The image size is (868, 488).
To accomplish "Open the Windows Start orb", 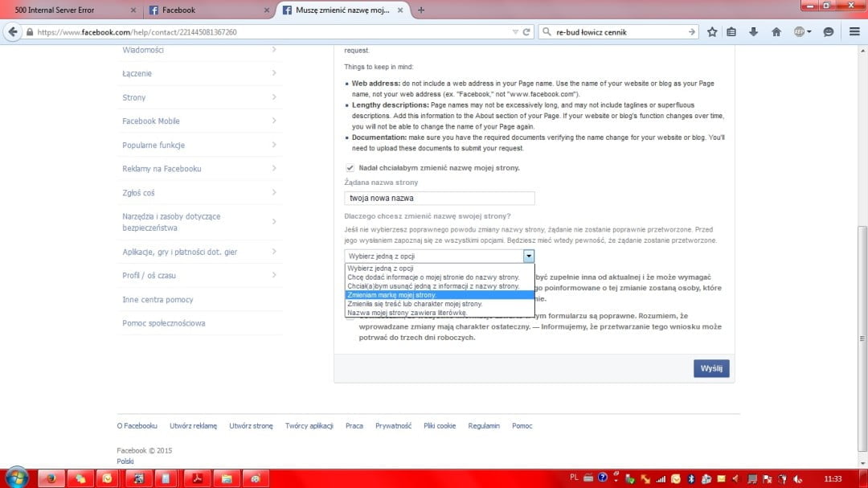I will coord(16,478).
